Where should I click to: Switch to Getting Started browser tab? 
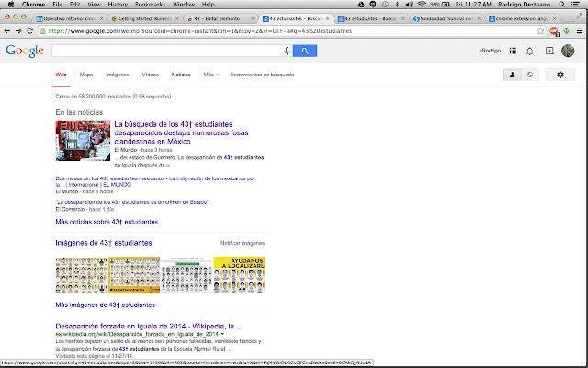(145, 18)
